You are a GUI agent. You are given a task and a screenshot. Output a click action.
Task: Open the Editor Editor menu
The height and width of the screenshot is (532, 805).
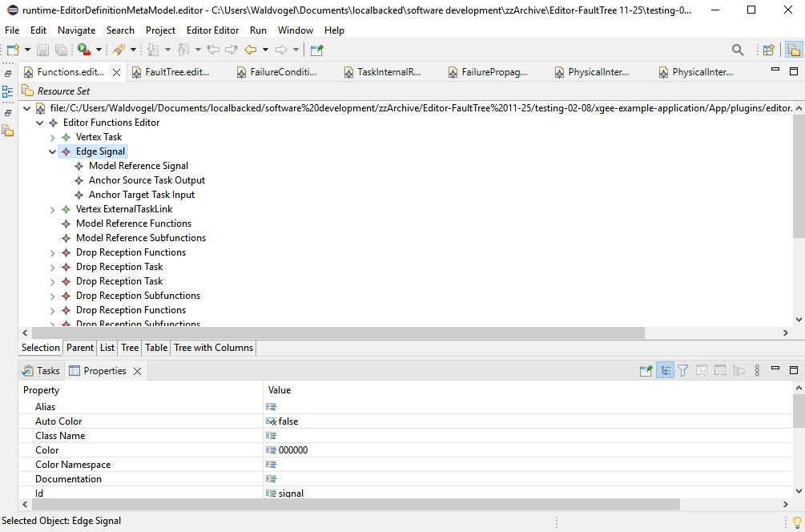tap(212, 30)
